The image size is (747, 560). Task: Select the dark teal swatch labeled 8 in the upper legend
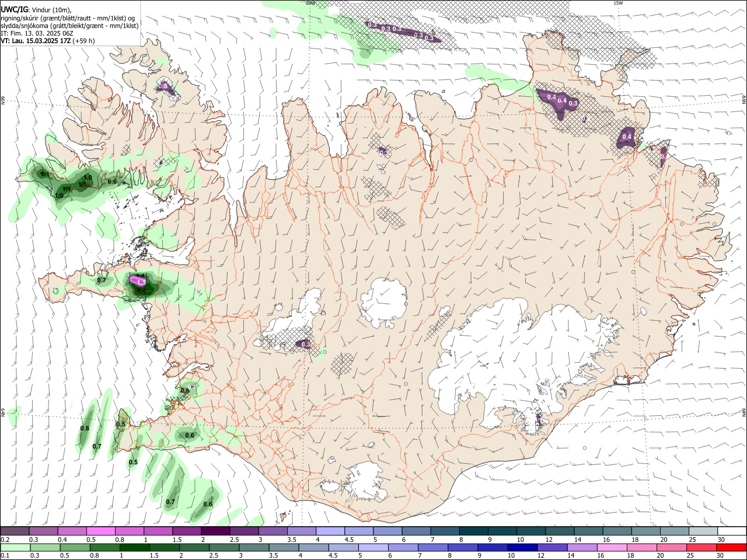(x=473, y=531)
